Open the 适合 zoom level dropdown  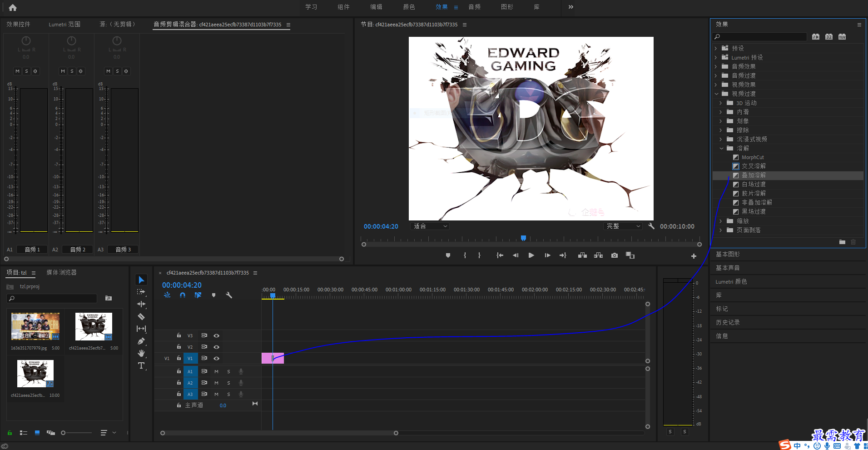(x=430, y=226)
